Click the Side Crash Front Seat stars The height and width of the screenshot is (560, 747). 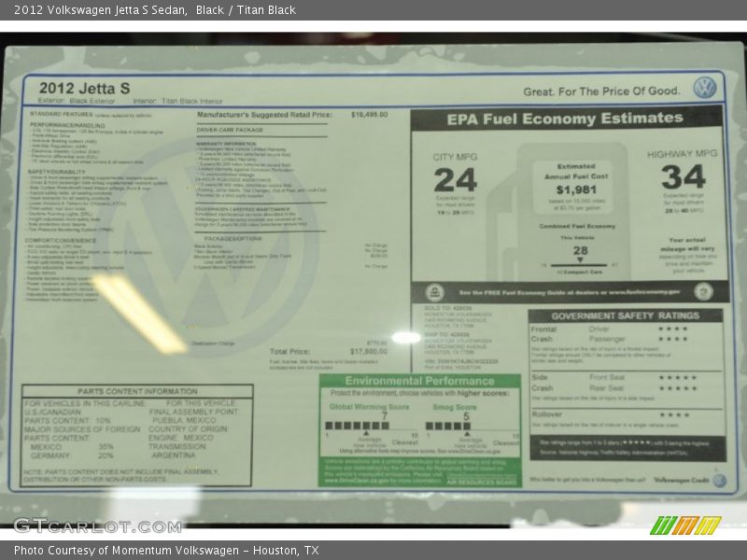678,378
